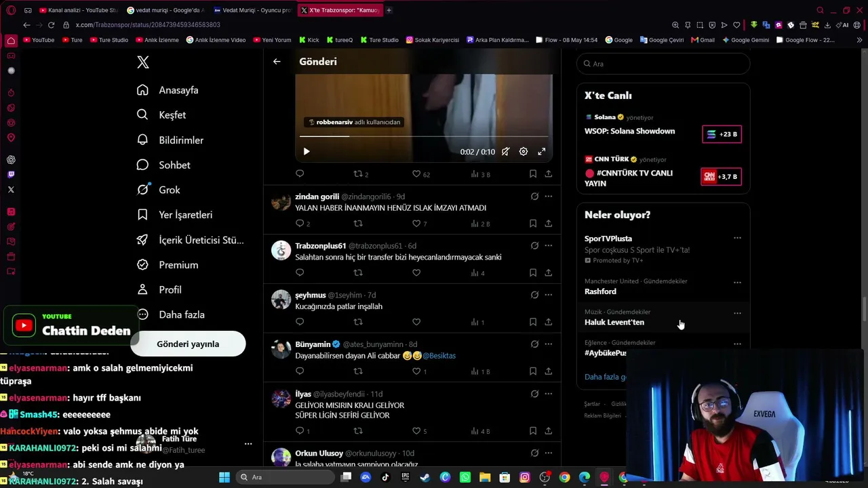
Task: Bookmark şeyhmus's post
Action: pyautogui.click(x=533, y=322)
